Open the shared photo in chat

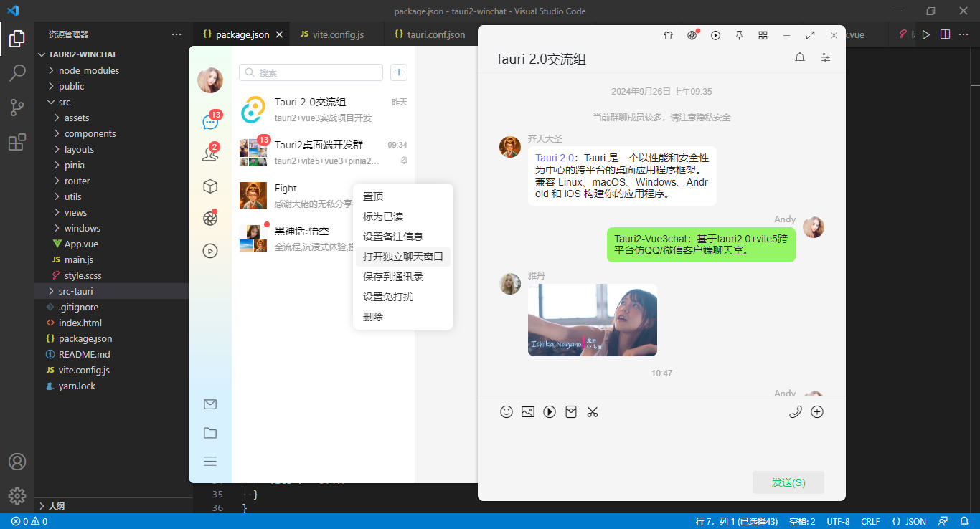coord(592,320)
